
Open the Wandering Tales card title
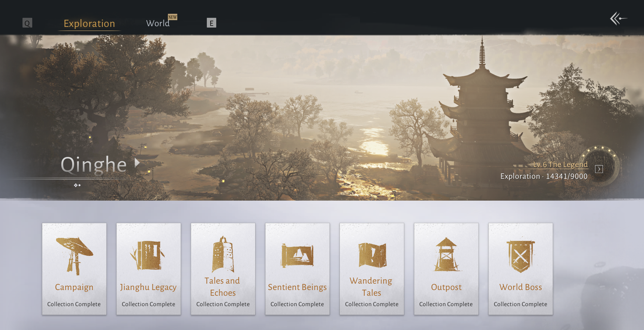371,287
